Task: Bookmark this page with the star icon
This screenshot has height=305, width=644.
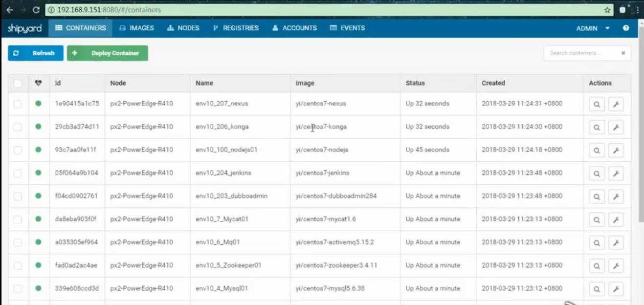Action: (x=607, y=10)
